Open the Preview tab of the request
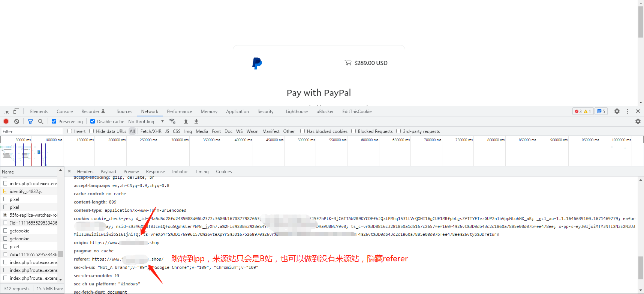 click(131, 172)
